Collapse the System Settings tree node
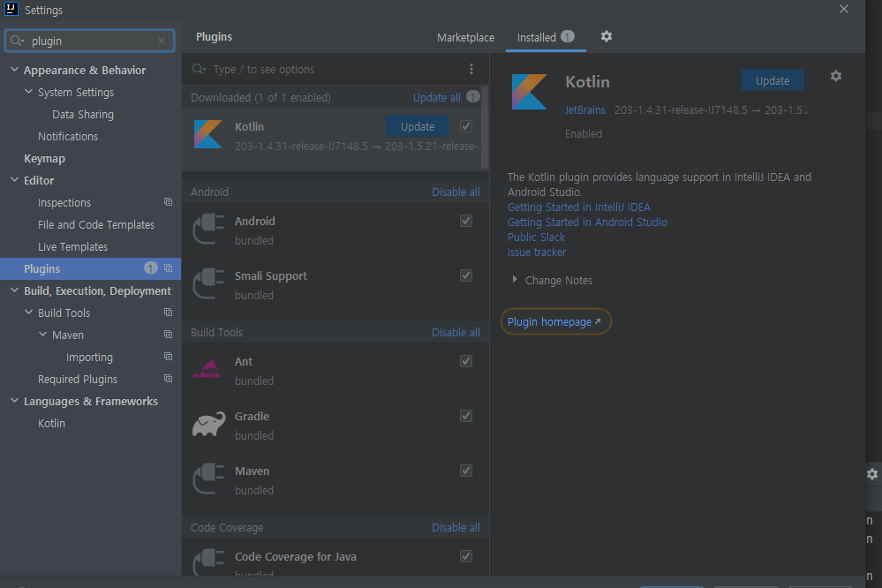This screenshot has width=882, height=588. click(x=28, y=91)
